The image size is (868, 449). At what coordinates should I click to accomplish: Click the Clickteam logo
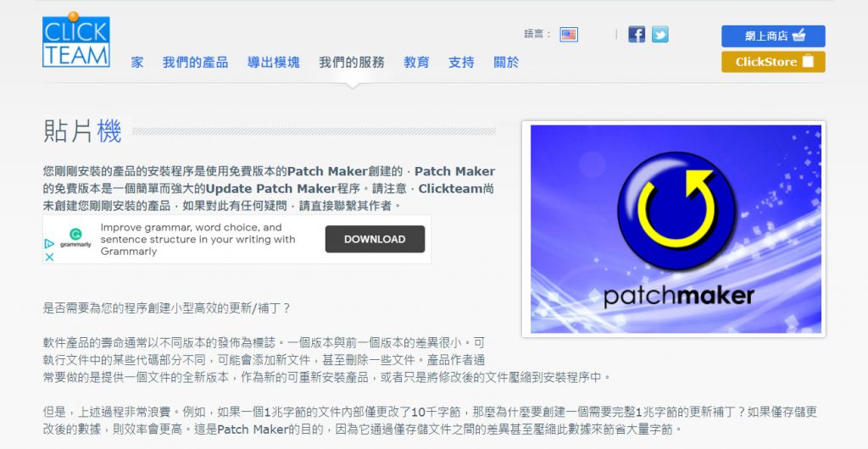75,41
